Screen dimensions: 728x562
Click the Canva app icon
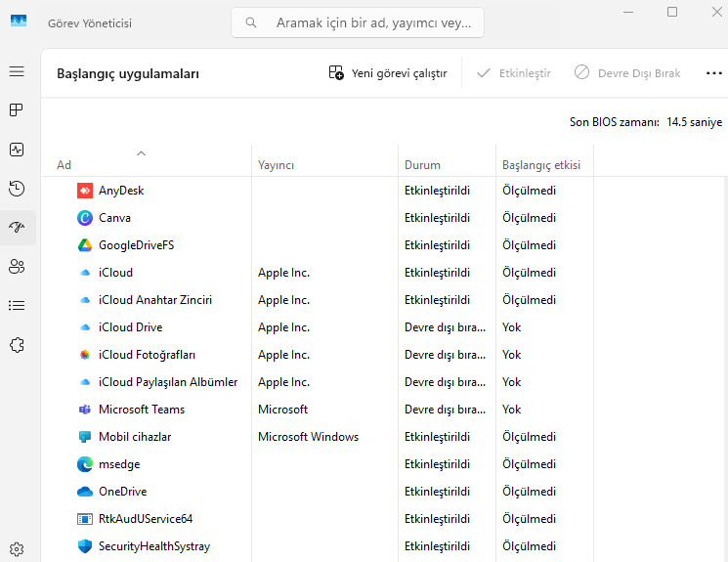[85, 218]
